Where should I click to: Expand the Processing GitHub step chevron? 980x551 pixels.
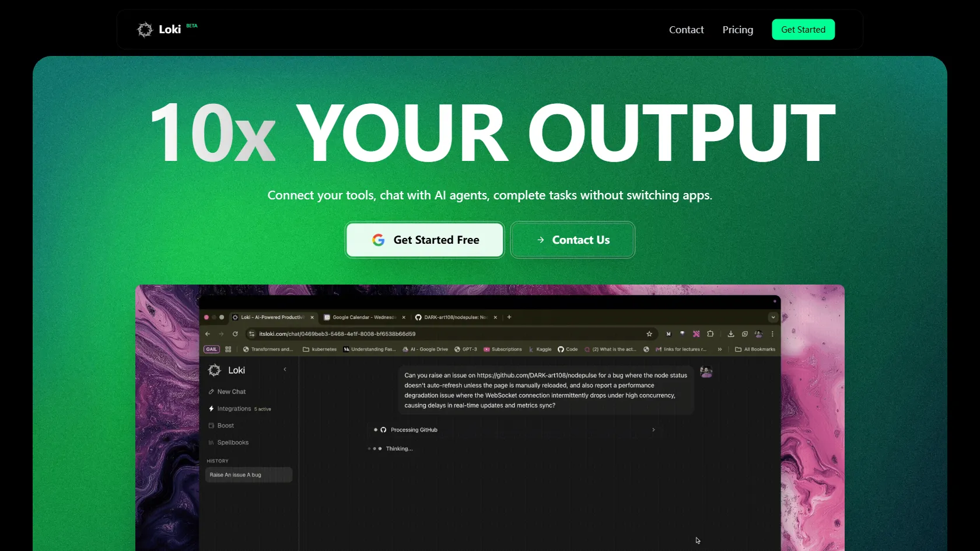[653, 430]
